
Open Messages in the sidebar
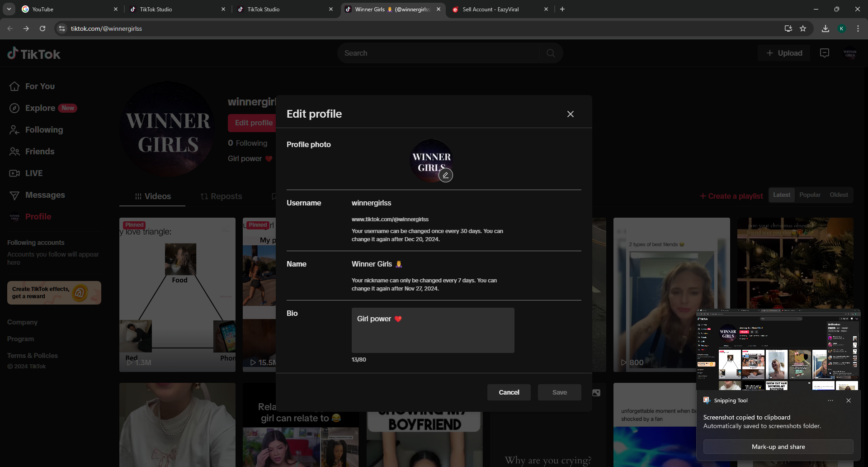37,195
